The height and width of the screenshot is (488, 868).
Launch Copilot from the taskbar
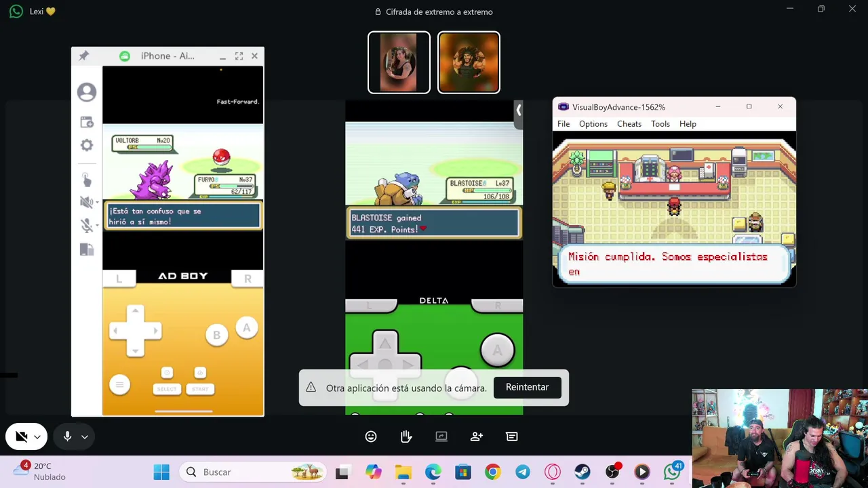coord(374,472)
